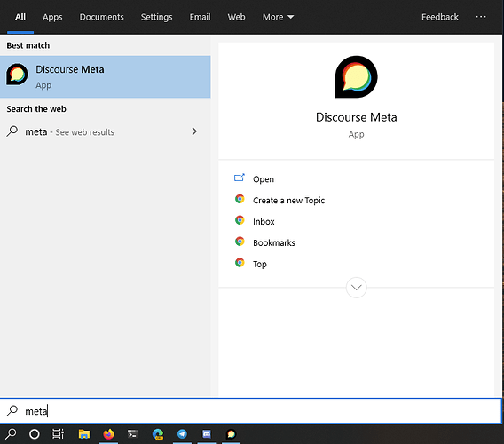Open the three-dots options menu
This screenshot has height=444, width=504.
[481, 17]
